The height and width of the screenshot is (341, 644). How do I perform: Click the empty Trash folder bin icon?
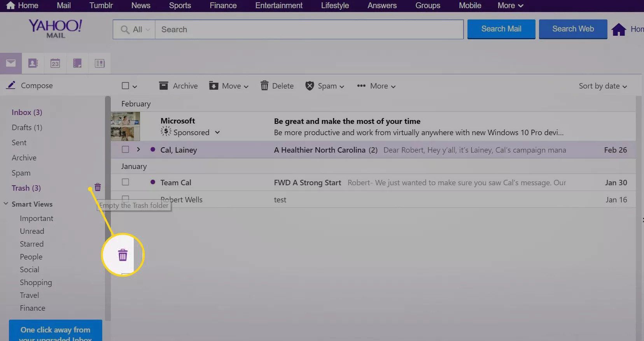coord(98,188)
